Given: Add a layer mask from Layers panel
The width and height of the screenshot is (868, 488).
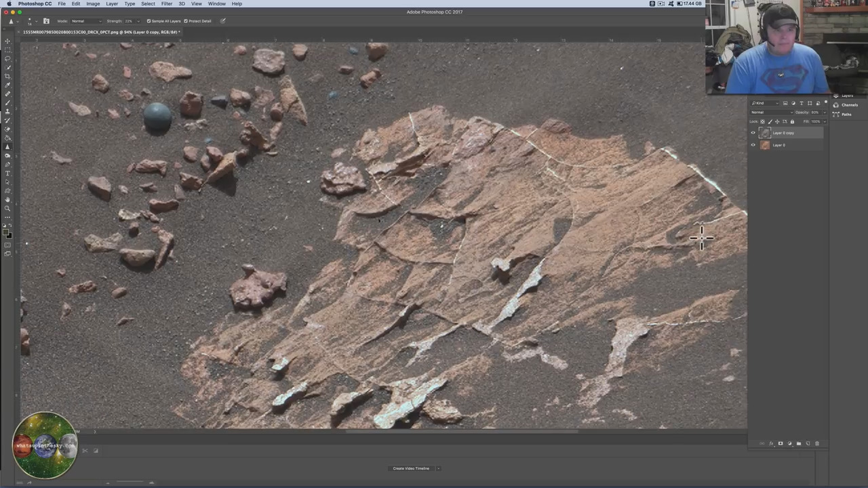Looking at the screenshot, I should [x=780, y=444].
